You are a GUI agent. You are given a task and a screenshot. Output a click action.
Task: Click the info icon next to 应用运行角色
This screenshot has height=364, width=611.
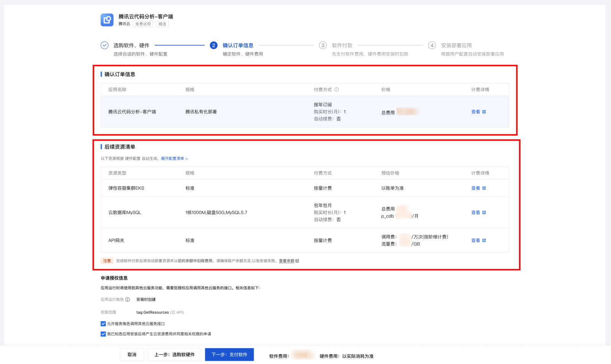pyautogui.click(x=128, y=300)
